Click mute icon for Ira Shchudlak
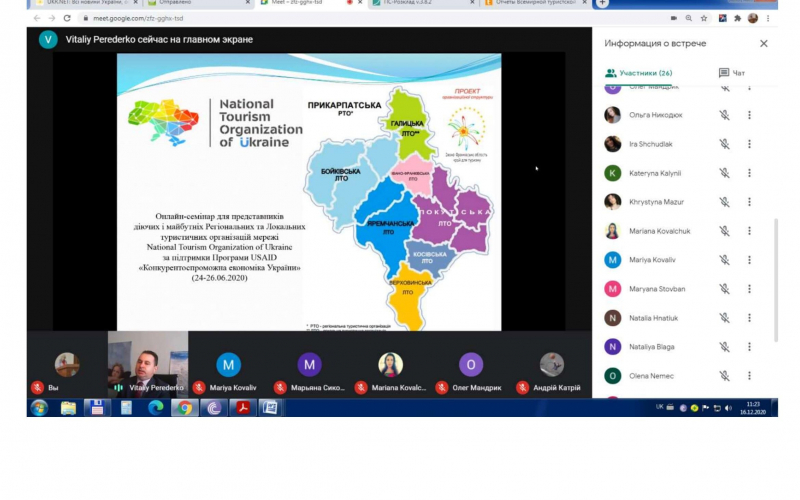The image size is (800, 500). pos(724,144)
